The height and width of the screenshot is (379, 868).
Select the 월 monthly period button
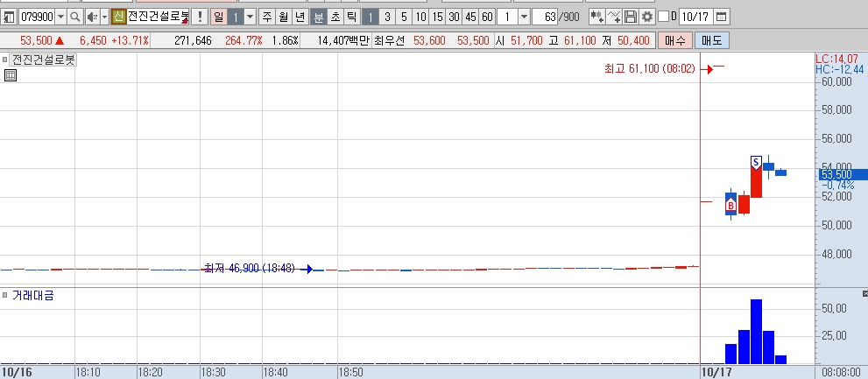[284, 17]
